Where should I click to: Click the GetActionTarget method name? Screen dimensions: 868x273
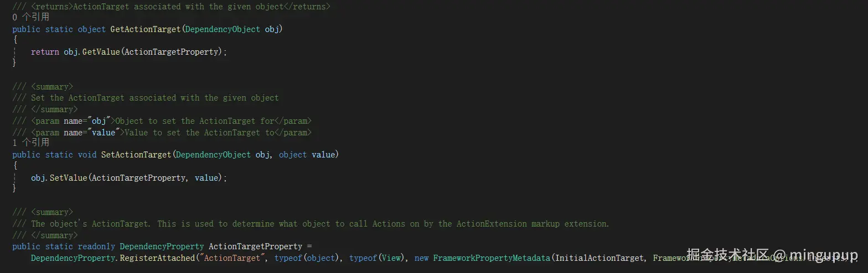[x=145, y=29]
